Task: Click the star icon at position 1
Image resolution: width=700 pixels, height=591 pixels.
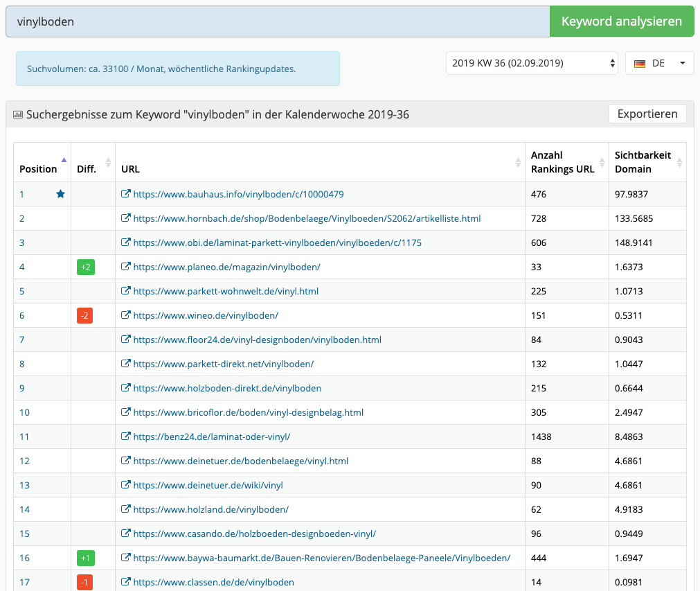Action: [x=61, y=194]
